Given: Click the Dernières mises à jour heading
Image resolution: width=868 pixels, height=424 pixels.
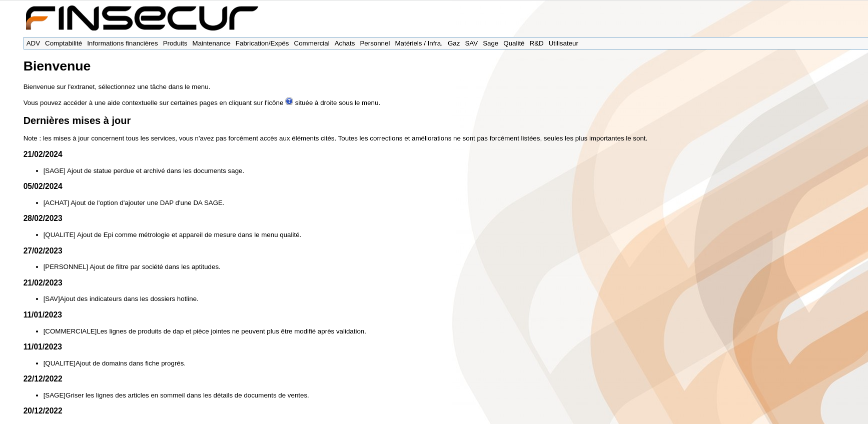Looking at the screenshot, I should (77, 120).
